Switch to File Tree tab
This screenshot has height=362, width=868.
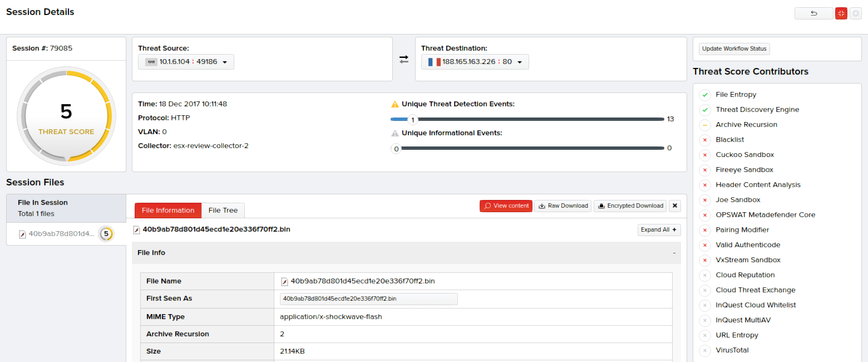click(223, 210)
